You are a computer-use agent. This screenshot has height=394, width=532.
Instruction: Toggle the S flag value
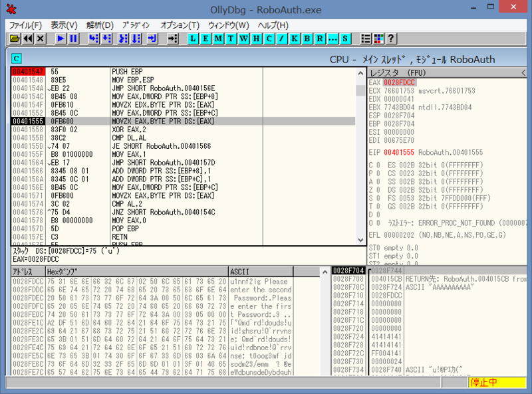point(378,198)
